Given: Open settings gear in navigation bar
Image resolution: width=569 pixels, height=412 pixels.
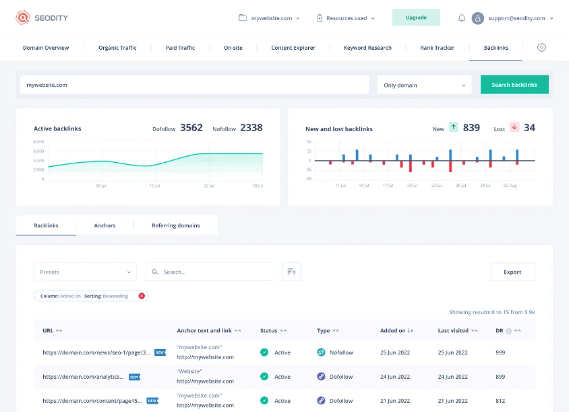Looking at the screenshot, I should pyautogui.click(x=541, y=48).
